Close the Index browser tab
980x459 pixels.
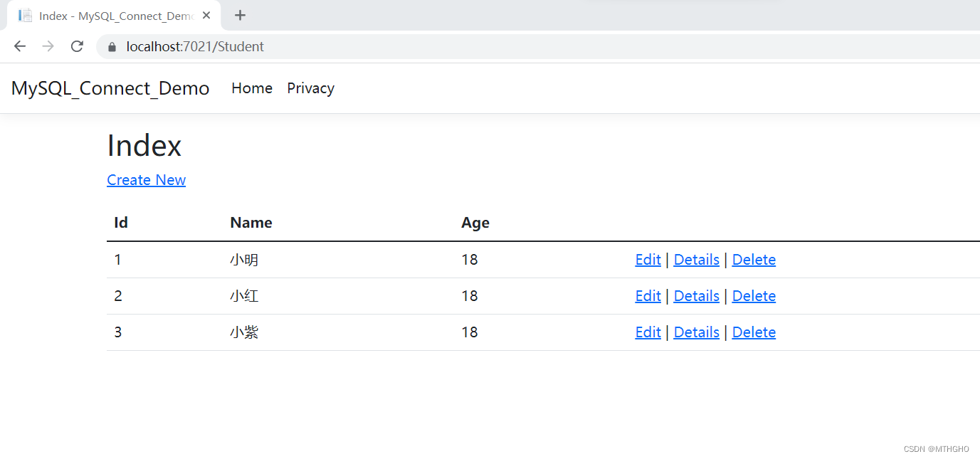pyautogui.click(x=206, y=15)
